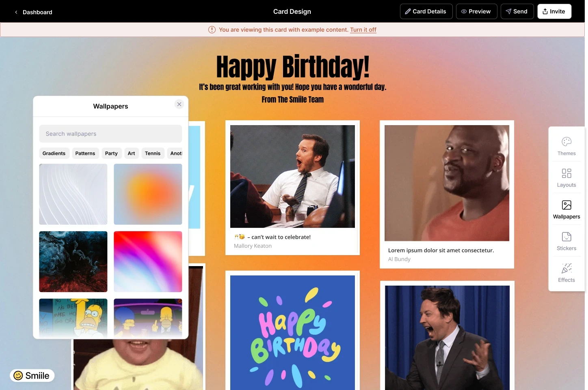
Task: Click the Card Design page title
Action: point(292,11)
